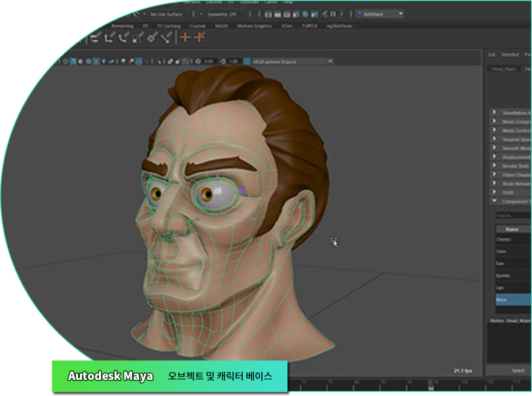Switch to the XGen shelf tab

286,26
